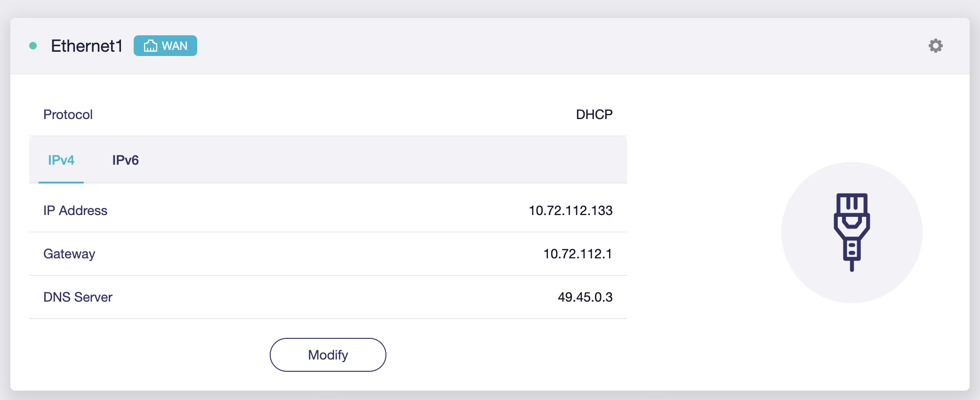Click the Gateway row label
This screenshot has height=400, width=980.
69,254
